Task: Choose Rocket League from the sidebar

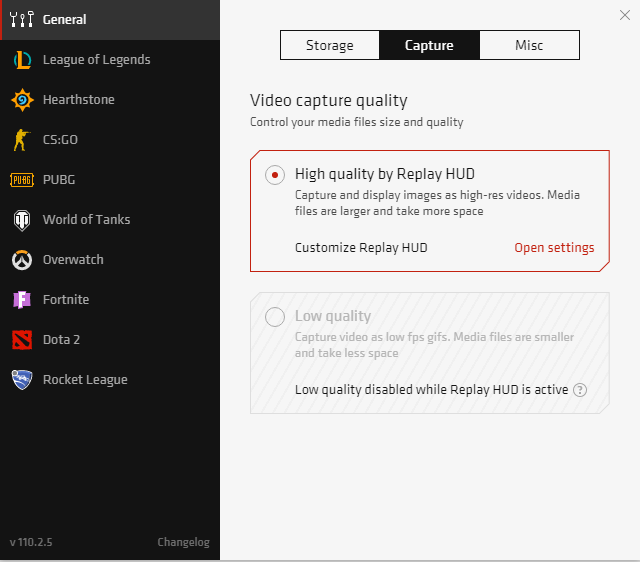Action: tap(110, 380)
